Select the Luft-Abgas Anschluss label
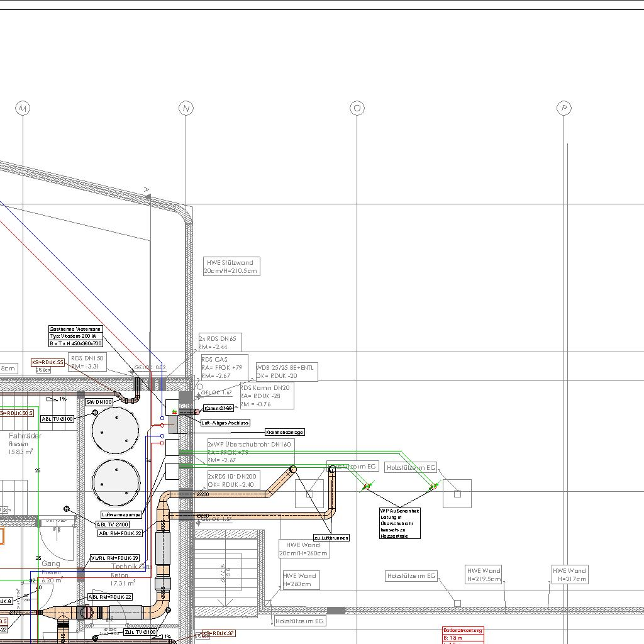644x644 pixels. point(225,423)
